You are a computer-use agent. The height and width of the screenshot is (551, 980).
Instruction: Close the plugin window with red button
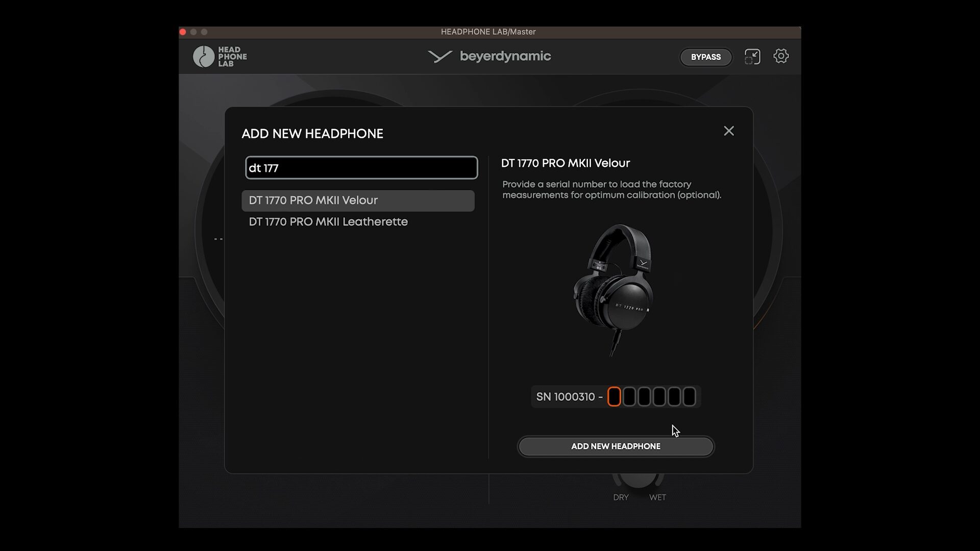(183, 32)
